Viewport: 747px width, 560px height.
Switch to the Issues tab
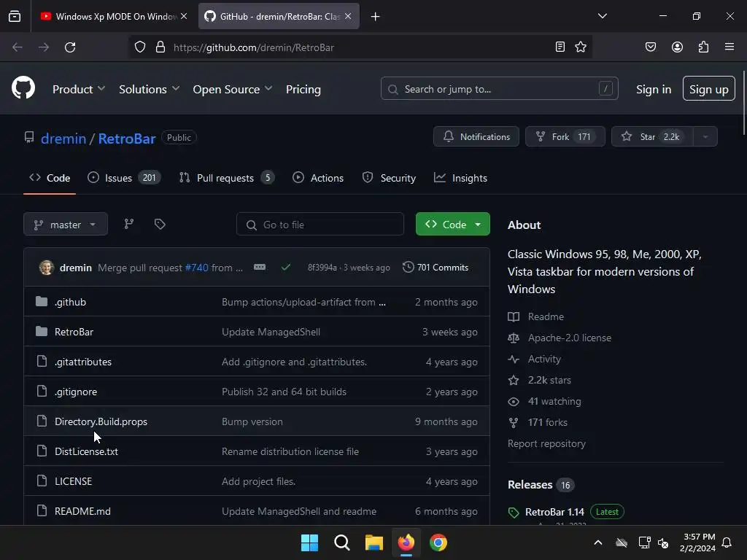124,178
